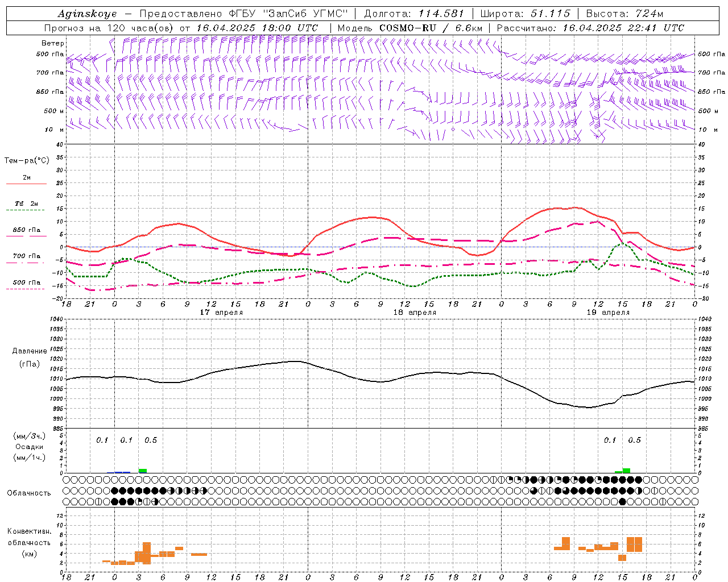Image resolution: width=728 pixels, height=582 pixels.
Task: Click the 19 апреля date label
Action: point(608,313)
